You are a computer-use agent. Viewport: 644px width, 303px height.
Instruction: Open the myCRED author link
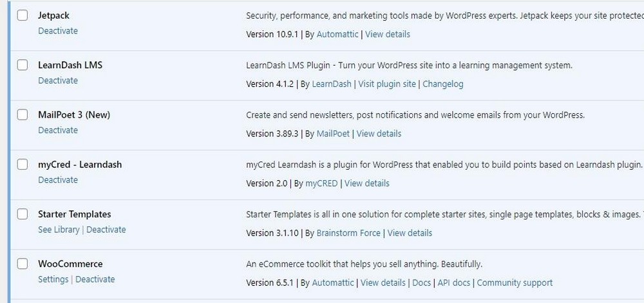pyautogui.click(x=321, y=183)
